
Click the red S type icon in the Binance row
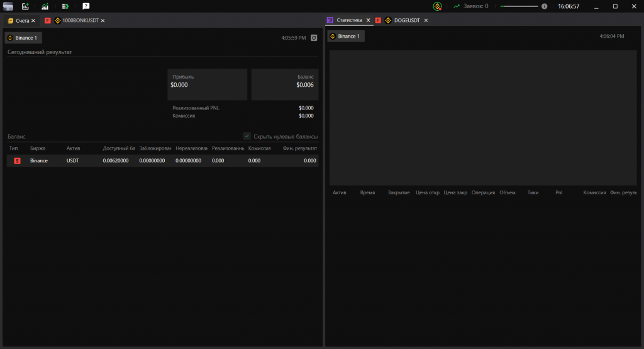[18, 161]
